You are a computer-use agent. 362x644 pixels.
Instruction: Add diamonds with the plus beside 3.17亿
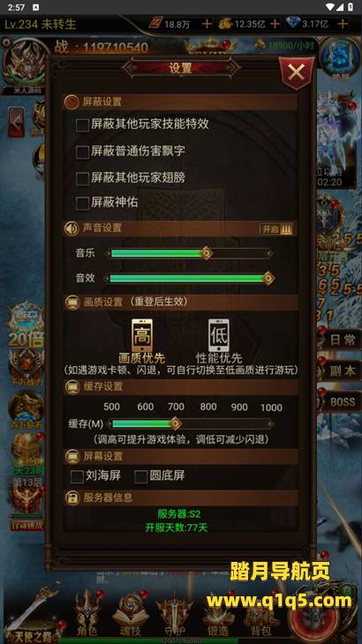point(343,24)
